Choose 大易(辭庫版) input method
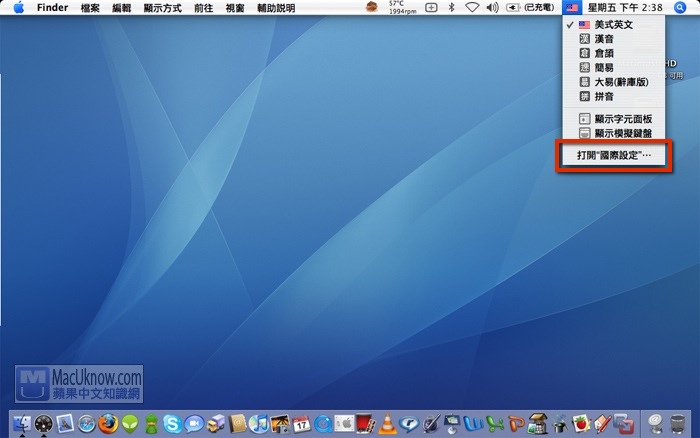Viewport: 700px width, 438px height. (x=614, y=82)
